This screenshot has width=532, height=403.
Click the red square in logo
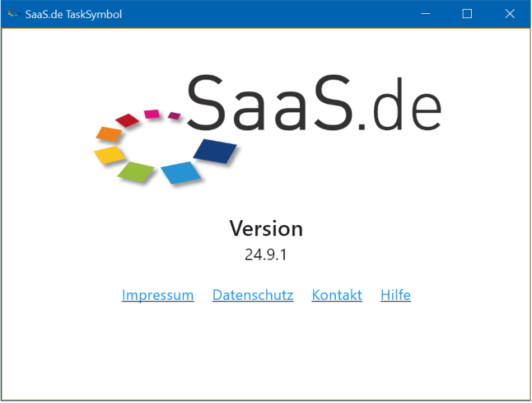[x=128, y=120]
